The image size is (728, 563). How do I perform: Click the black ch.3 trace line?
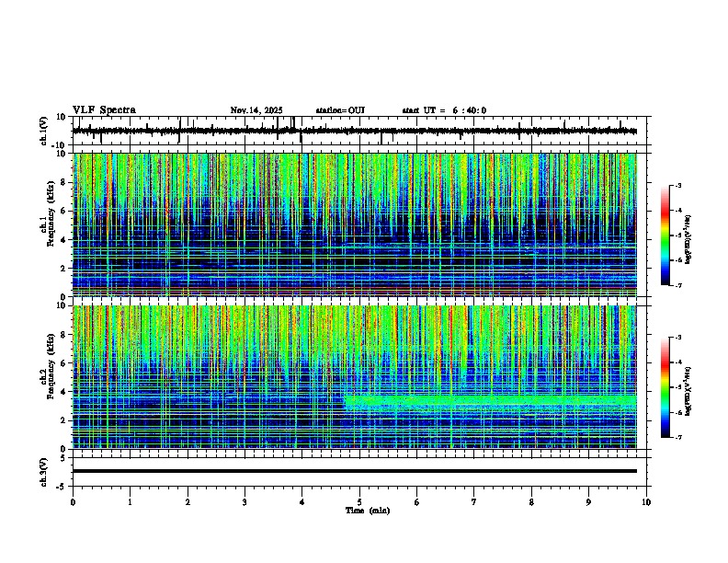point(355,471)
